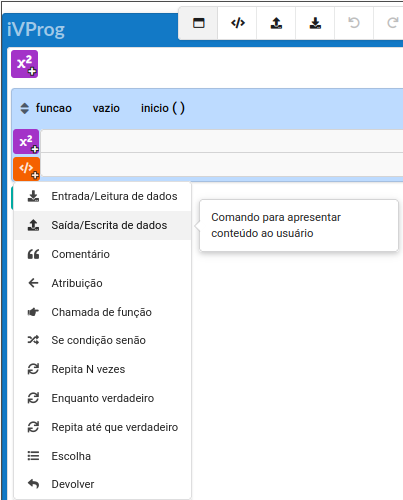
Task: Click the undo arrow icon
Action: (354, 23)
